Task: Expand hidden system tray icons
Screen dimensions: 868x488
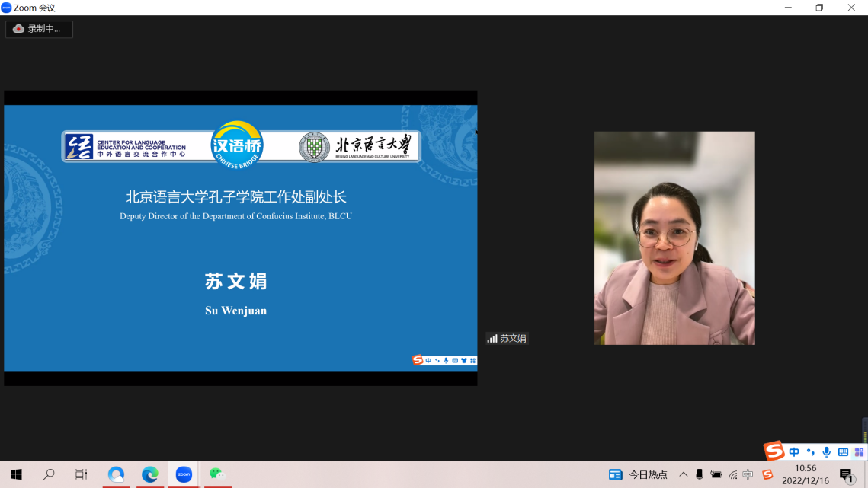Action: [x=683, y=474]
